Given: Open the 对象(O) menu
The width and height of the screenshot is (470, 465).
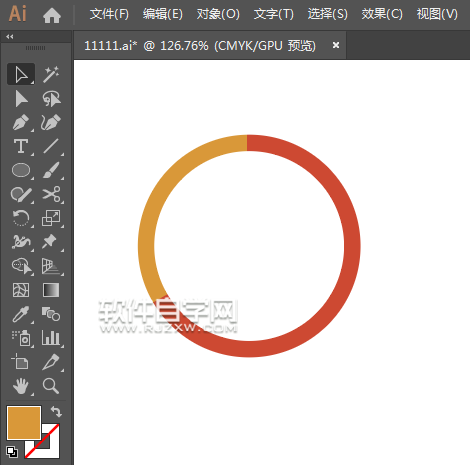Looking at the screenshot, I should coord(218,14).
